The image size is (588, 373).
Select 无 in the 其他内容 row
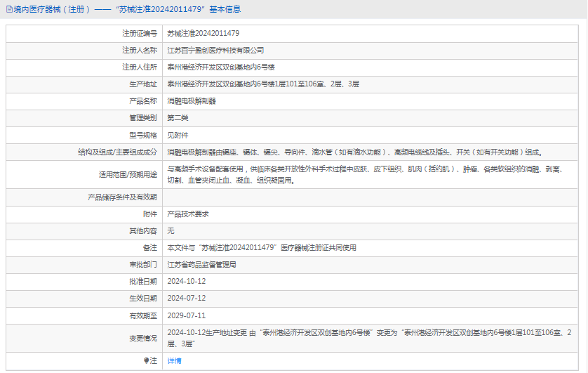[171, 231]
